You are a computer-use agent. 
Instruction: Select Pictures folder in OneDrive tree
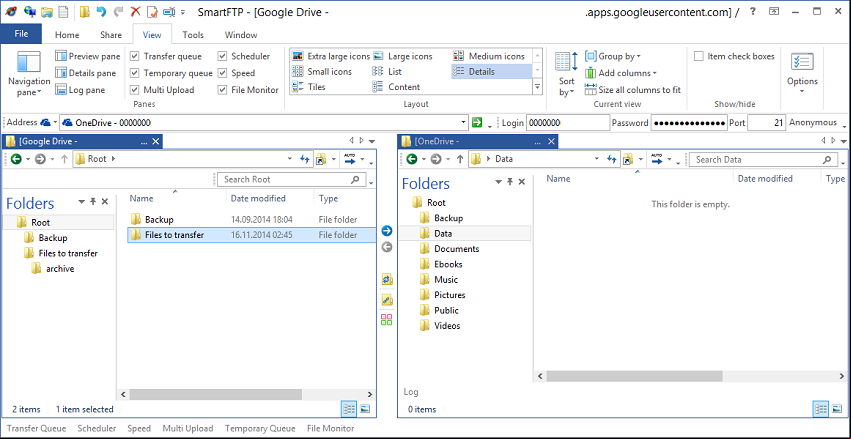tap(449, 295)
